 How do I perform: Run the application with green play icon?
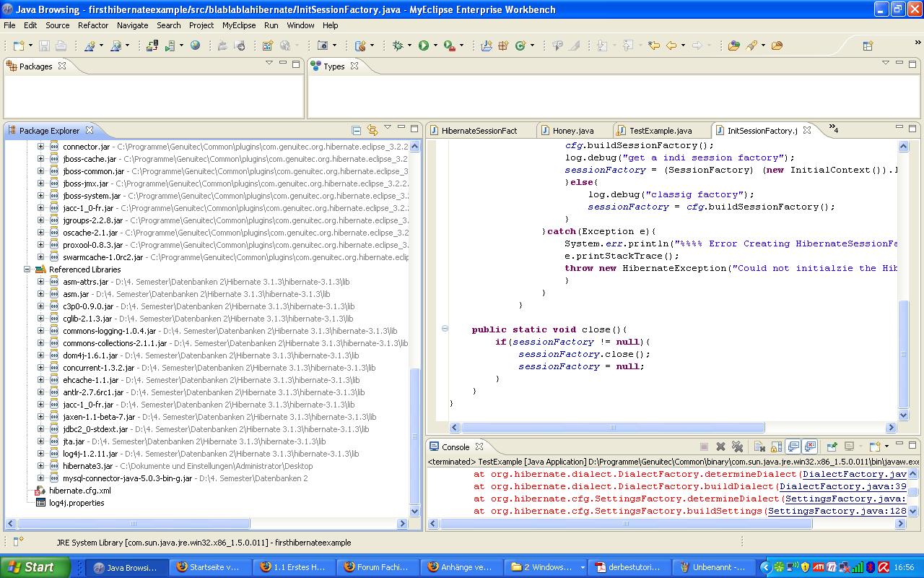[x=424, y=46]
